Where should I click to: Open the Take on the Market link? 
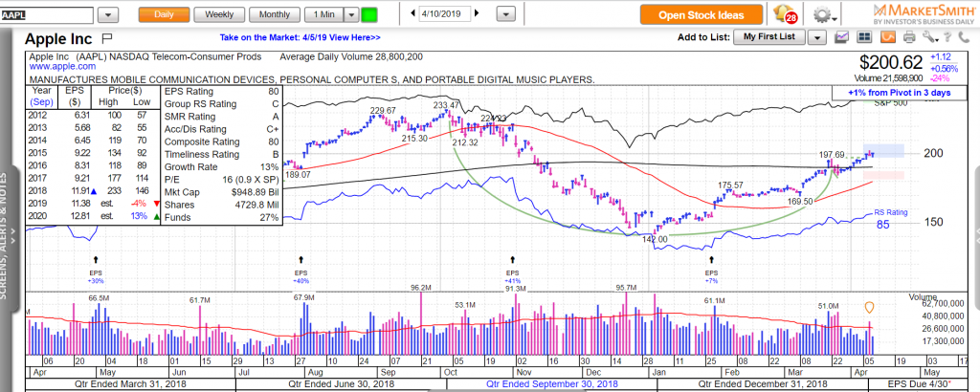point(300,37)
